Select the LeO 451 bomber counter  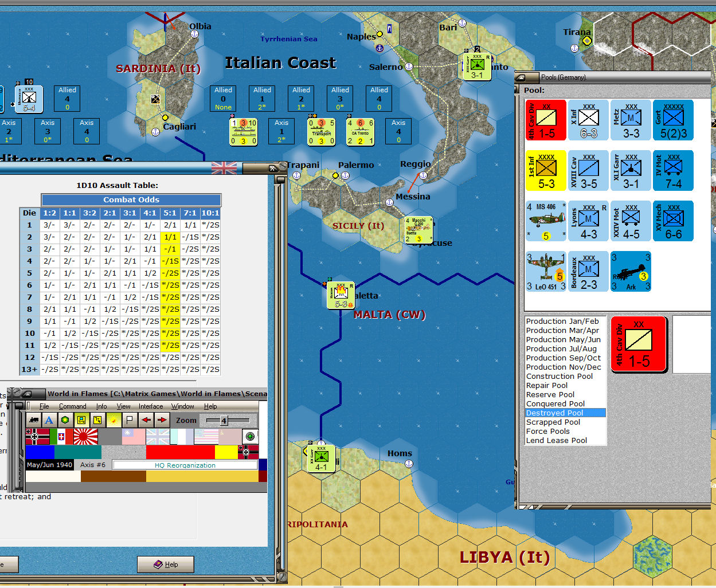click(546, 271)
